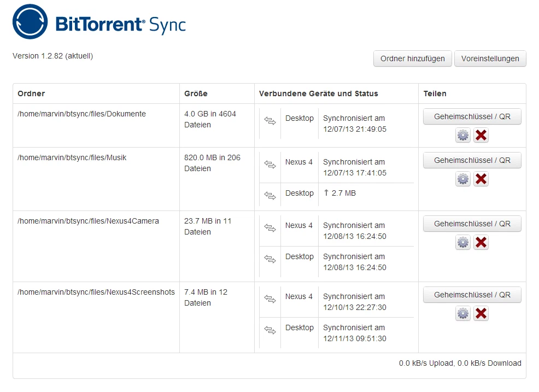This screenshot has height=392, width=539.
Task: Show Geheimschlüssel / QR for Nexus4Camera
Action: [x=472, y=224]
